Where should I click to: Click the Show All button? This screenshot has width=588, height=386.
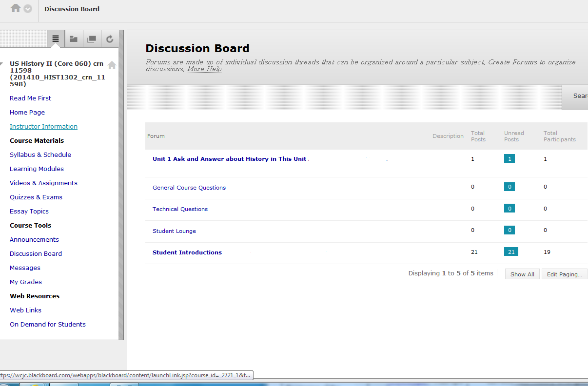point(522,274)
